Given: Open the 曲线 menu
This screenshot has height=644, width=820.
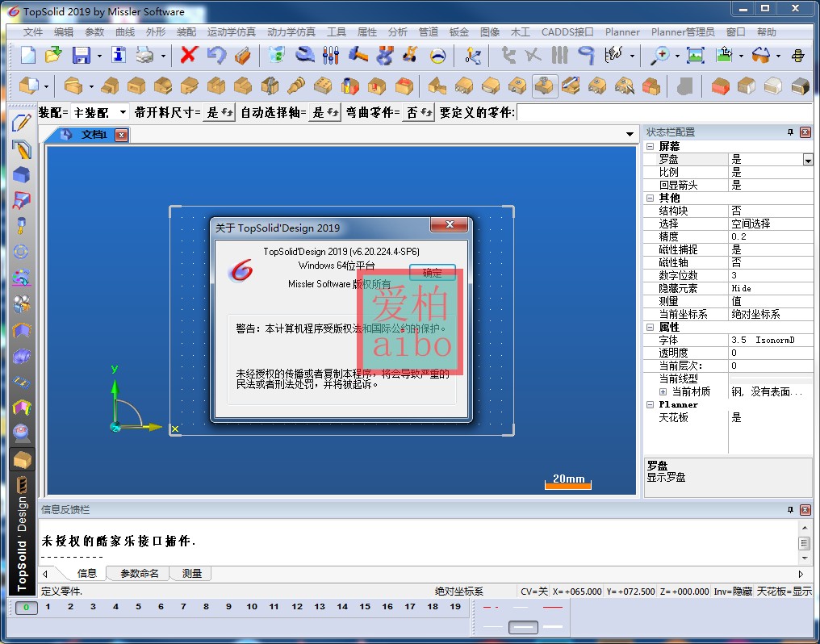Looking at the screenshot, I should coord(125,32).
